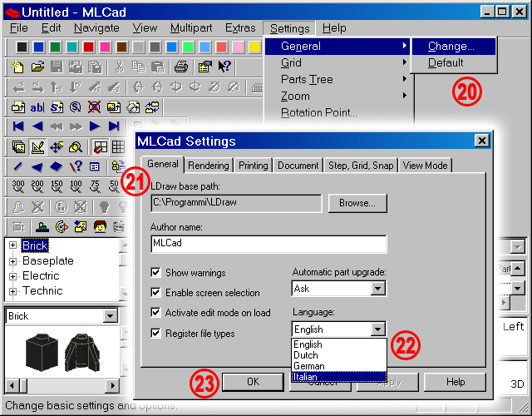
Task: Expand the Baseplate tree node
Action: [13, 261]
